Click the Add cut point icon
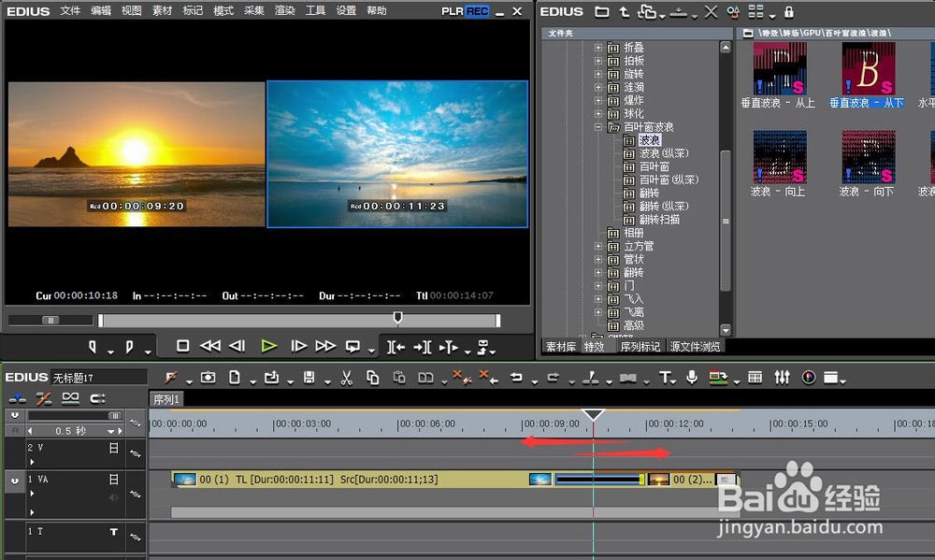Screen dimensions: 935x560 pos(590,378)
